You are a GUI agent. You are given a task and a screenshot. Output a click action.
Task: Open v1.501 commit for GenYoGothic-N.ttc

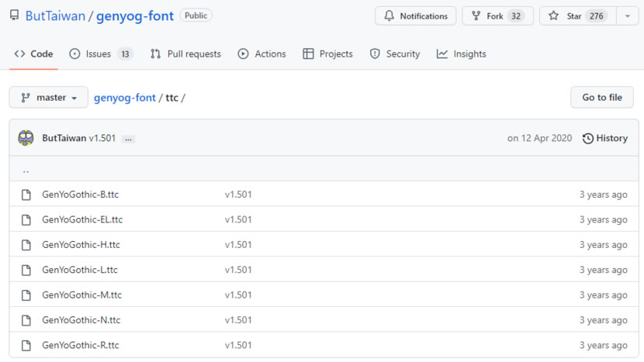(238, 319)
